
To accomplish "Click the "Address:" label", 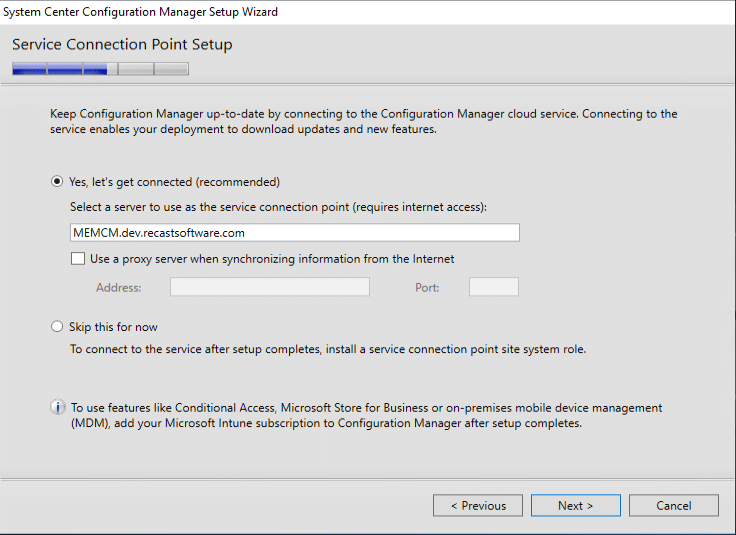I will pyautogui.click(x=118, y=288).
